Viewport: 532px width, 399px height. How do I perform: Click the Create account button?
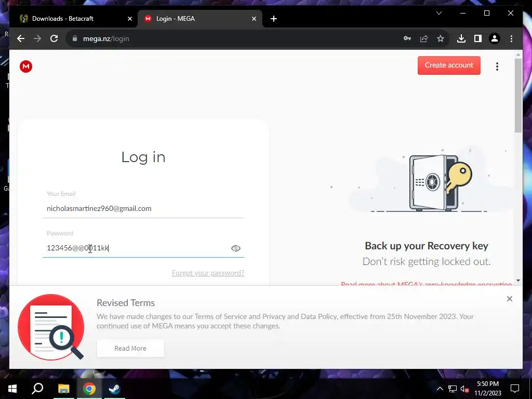coord(449,65)
